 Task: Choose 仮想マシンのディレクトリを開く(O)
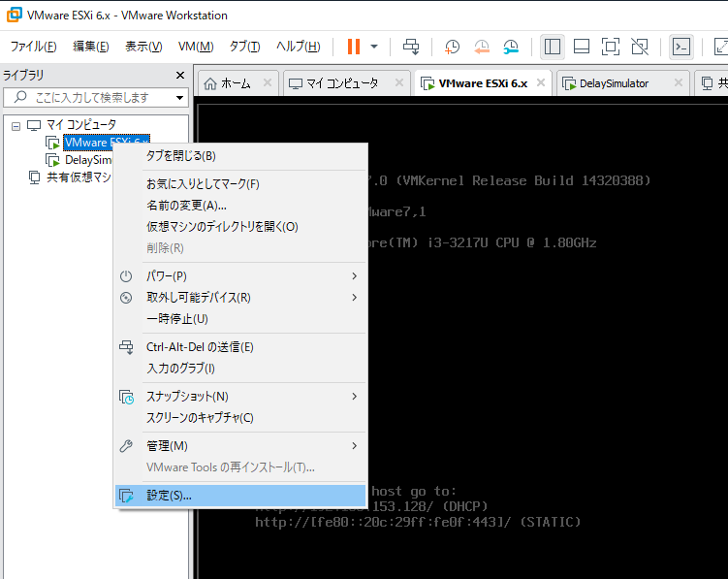pos(240,227)
